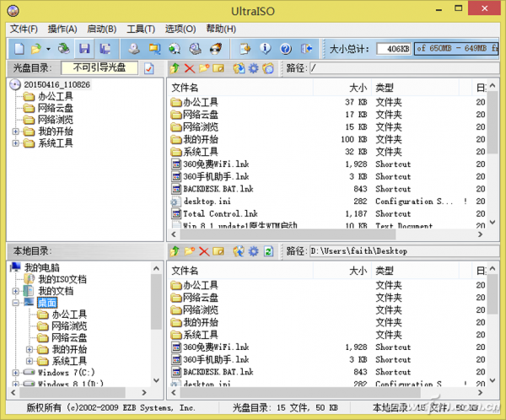Viewport: 506px width, 420px height.
Task: Click the disc size 650MB capacity bar
Action: [x=456, y=49]
